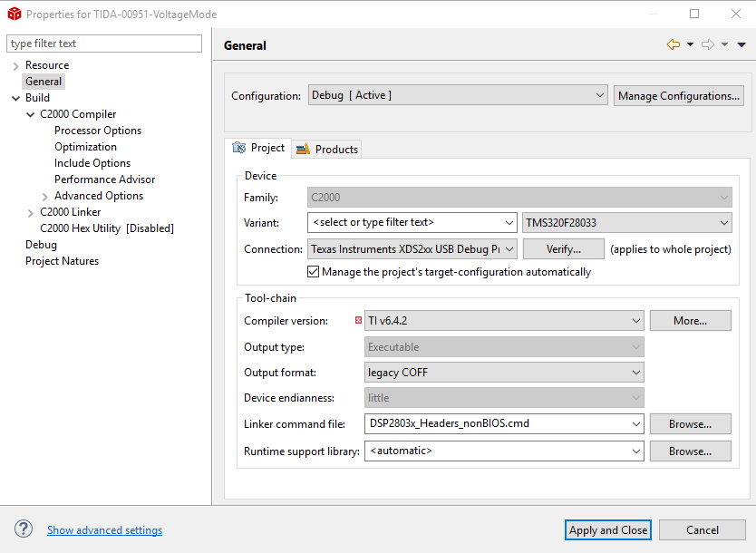Screen dimensions: 756x553
Task: Open the device Variant TMS320F28033 dropdown
Action: coord(627,222)
